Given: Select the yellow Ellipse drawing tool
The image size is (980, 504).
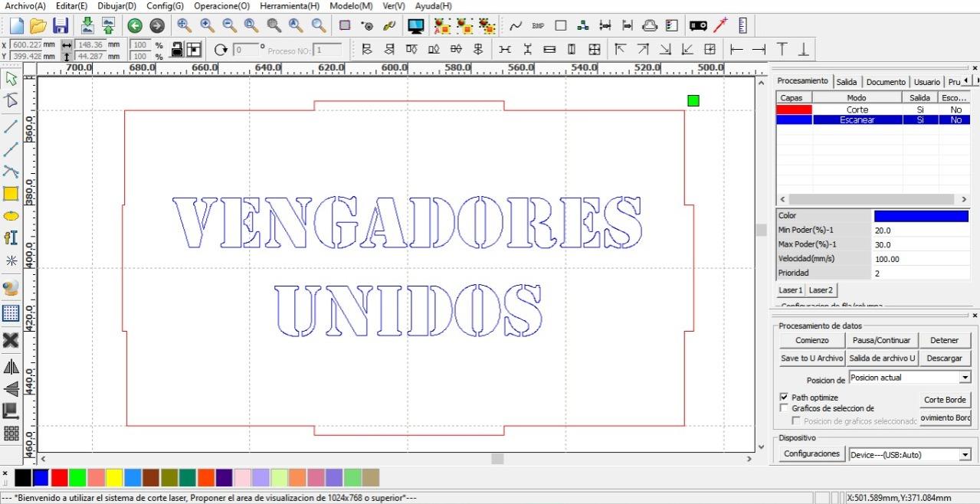Looking at the screenshot, I should click(x=11, y=216).
